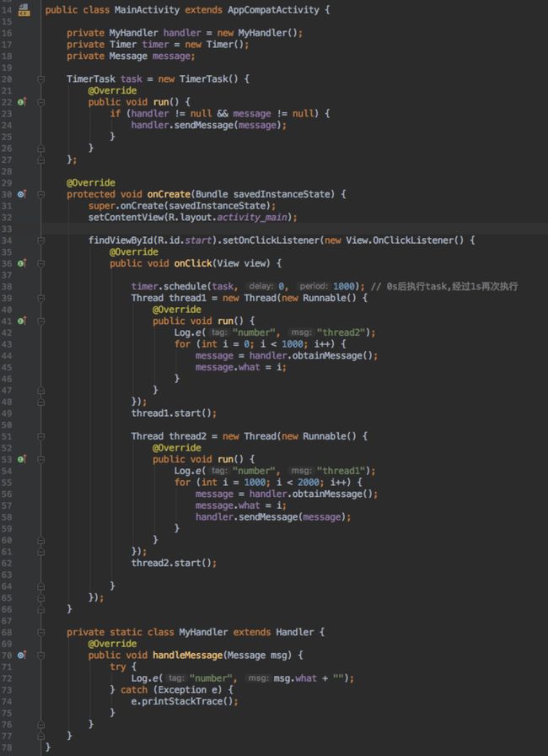Screen dimensions: 548x756
Task: Click the try keyword on line 71
Action: [x=117, y=667]
